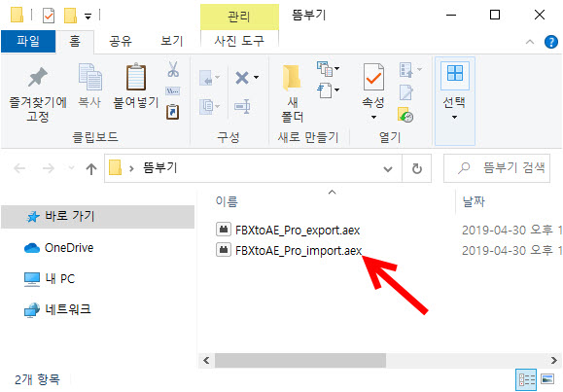The image size is (563, 392).
Task: Click quick access Properties checkmark icon
Action: point(49,16)
